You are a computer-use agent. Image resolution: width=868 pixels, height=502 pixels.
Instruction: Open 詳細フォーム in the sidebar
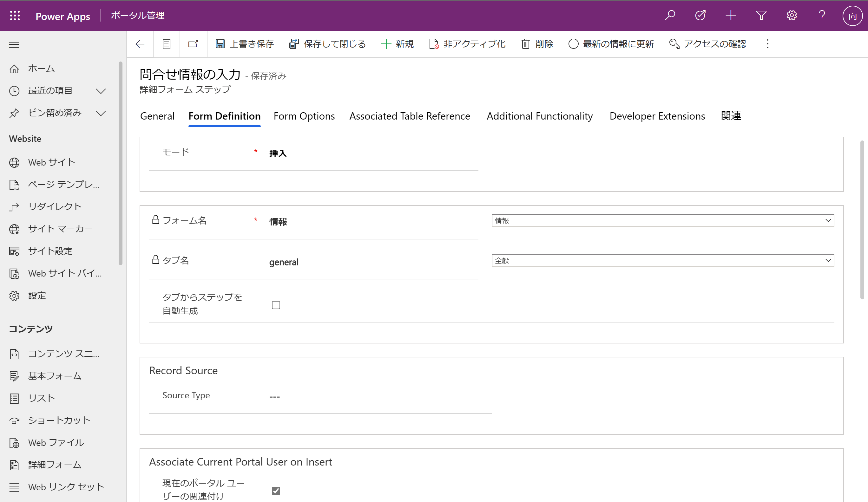pyautogui.click(x=55, y=465)
